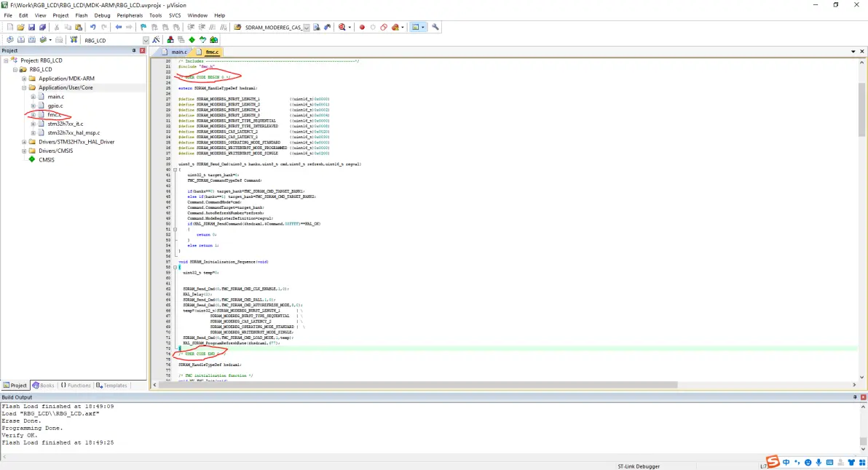Select stm32h7xx_it.c in the project tree

tap(65, 124)
